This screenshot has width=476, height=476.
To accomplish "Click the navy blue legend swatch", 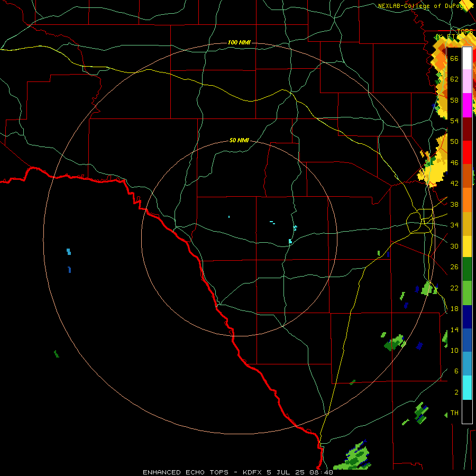I will [467, 317].
